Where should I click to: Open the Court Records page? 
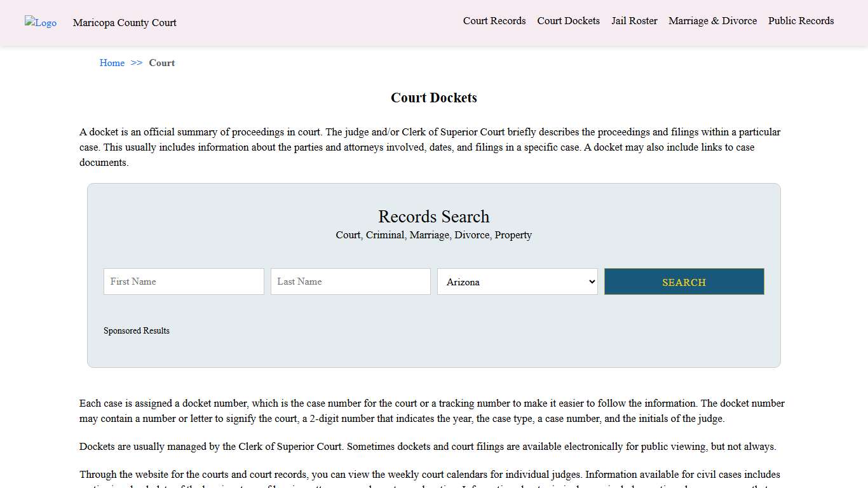coord(494,21)
